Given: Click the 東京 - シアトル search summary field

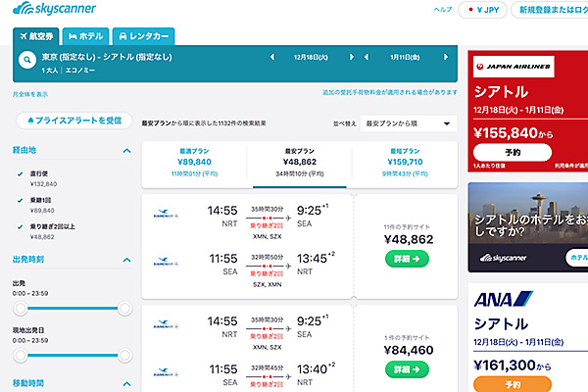Looking at the screenshot, I should [x=107, y=57].
